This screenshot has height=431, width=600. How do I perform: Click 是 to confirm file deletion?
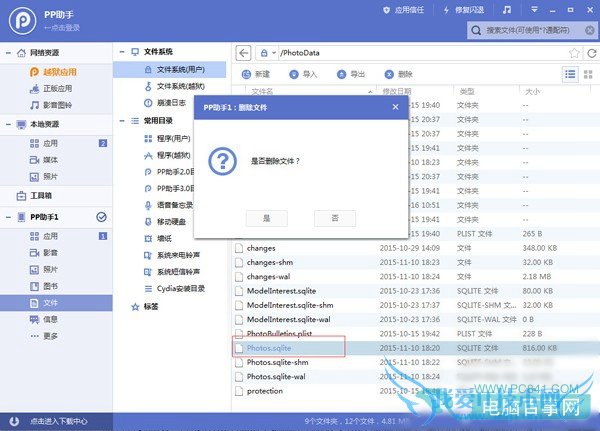266,218
